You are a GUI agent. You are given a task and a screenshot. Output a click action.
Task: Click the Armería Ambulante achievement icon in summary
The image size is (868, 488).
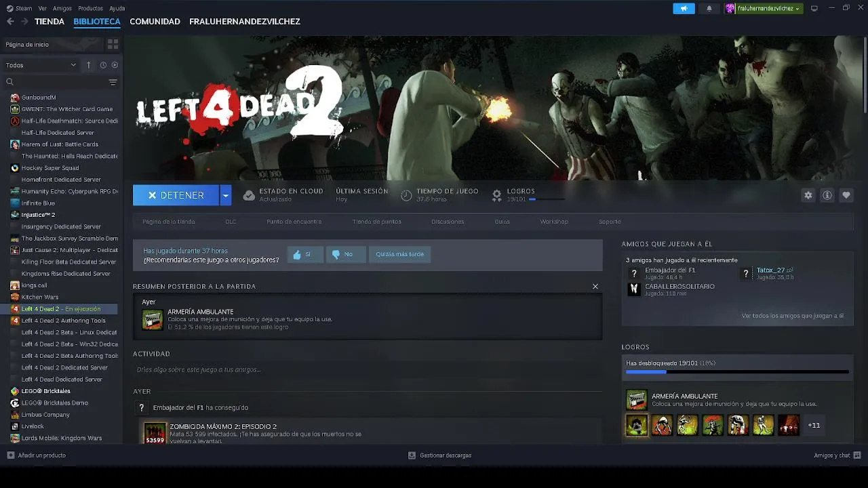(x=152, y=320)
